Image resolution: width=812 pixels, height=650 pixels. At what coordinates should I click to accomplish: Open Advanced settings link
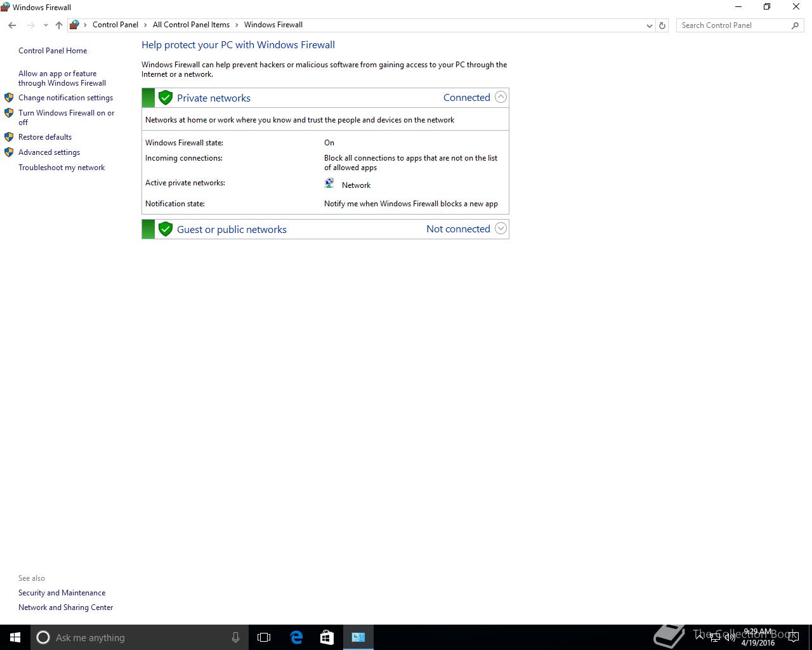pyautogui.click(x=49, y=152)
